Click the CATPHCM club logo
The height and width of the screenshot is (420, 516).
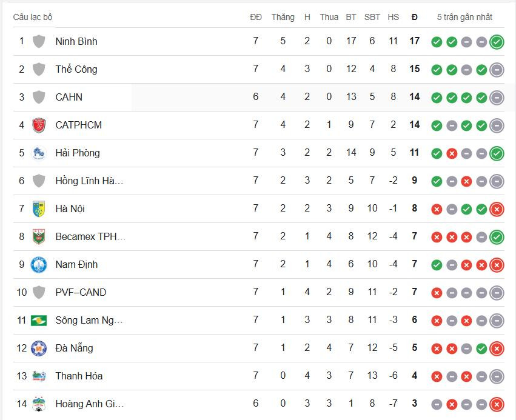(39, 125)
